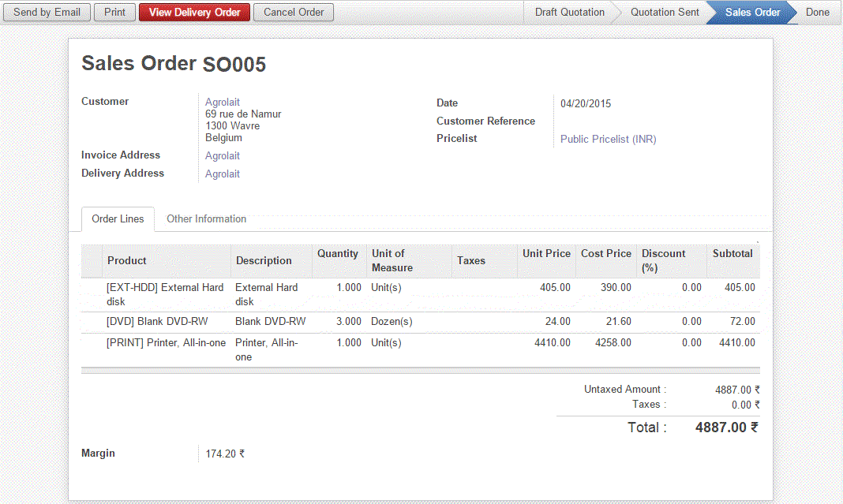This screenshot has width=843, height=504.
Task: Select the Draft Quotation stage in the status bar
Action: [x=569, y=12]
